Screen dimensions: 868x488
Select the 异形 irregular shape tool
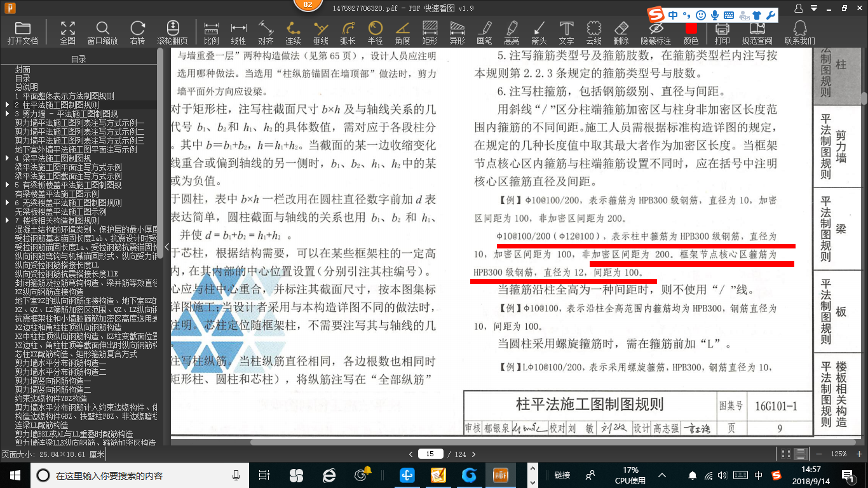[x=457, y=33]
